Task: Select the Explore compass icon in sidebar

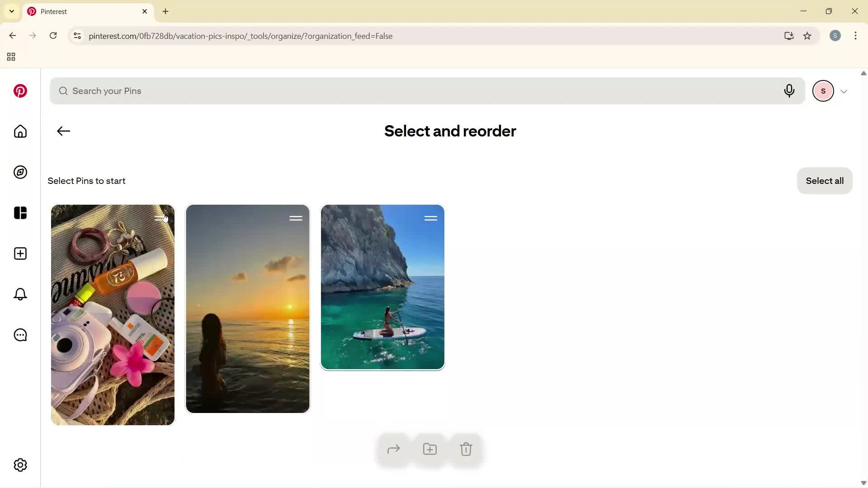Action: [20, 172]
